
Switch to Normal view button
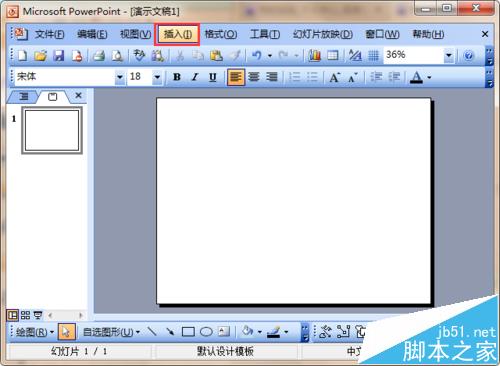(x=12, y=315)
